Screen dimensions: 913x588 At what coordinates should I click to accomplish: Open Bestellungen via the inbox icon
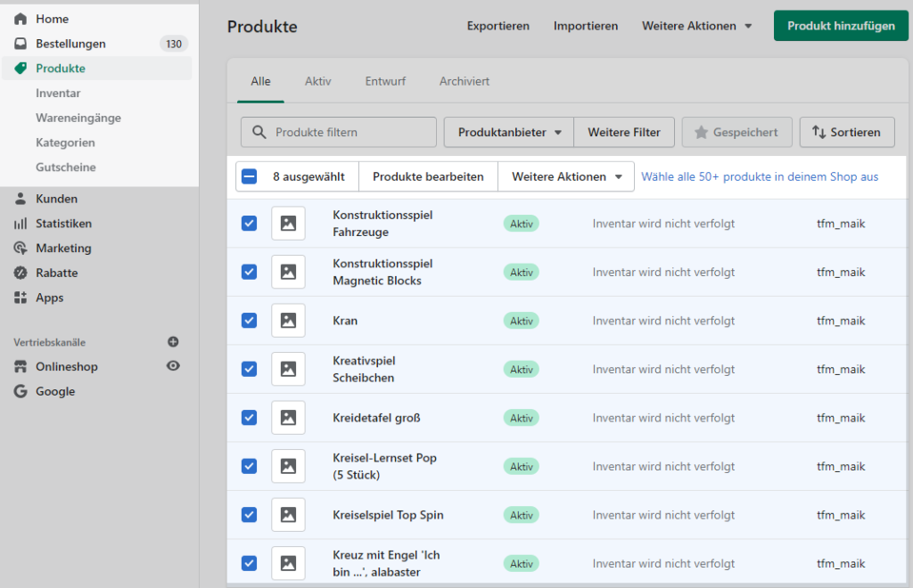tap(21, 44)
